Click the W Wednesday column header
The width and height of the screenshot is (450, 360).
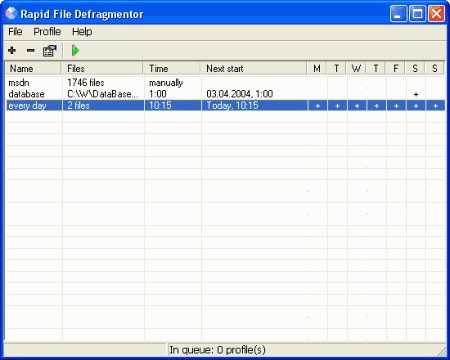(356, 68)
